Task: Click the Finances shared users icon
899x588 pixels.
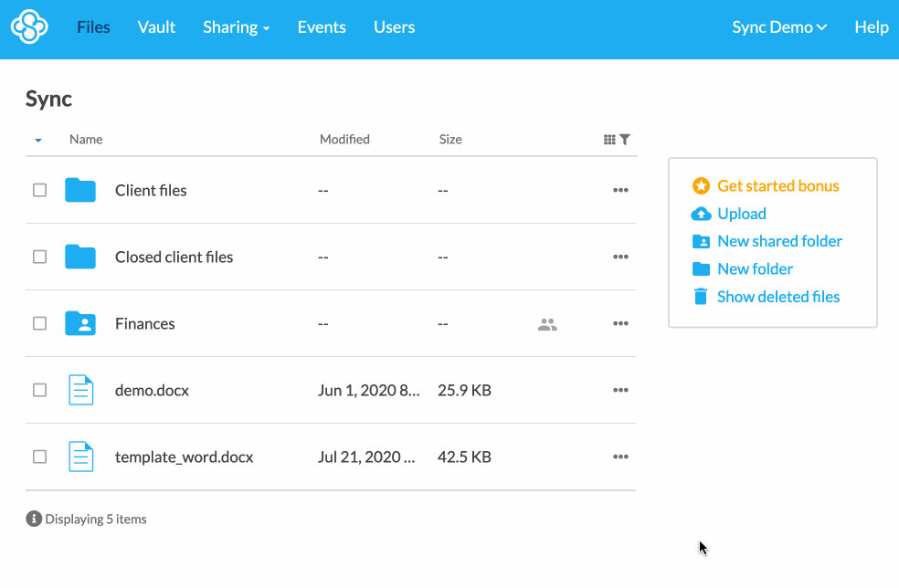Action: pos(547,324)
